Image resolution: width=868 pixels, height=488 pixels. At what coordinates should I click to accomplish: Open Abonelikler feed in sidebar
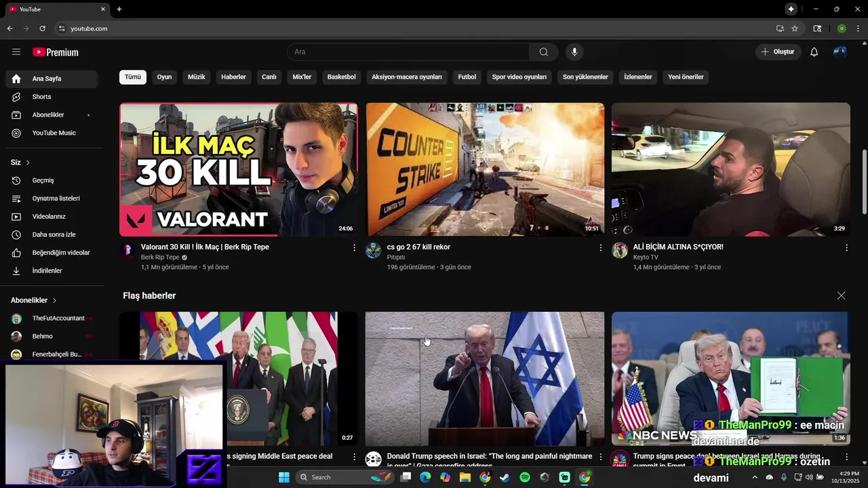tap(52, 115)
